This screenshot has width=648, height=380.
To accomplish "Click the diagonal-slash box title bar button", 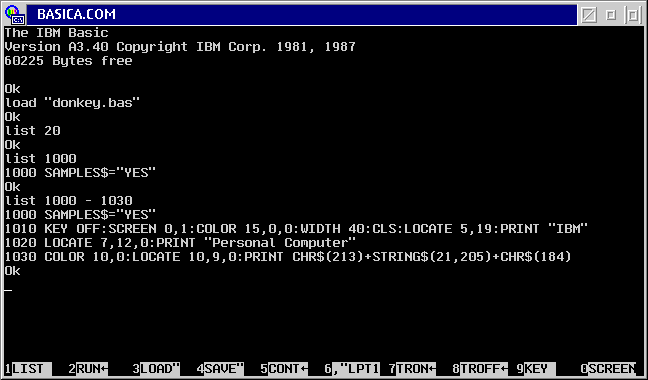I will coord(588,15).
